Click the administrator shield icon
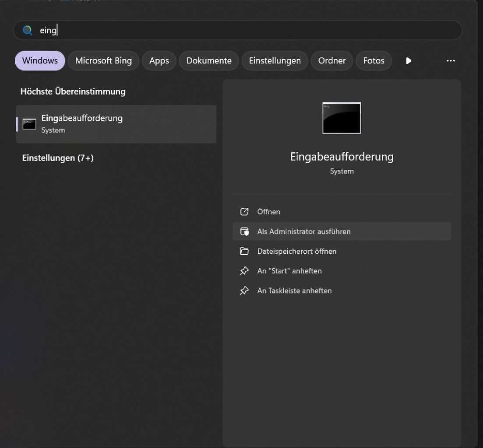483x448 pixels. click(x=244, y=231)
